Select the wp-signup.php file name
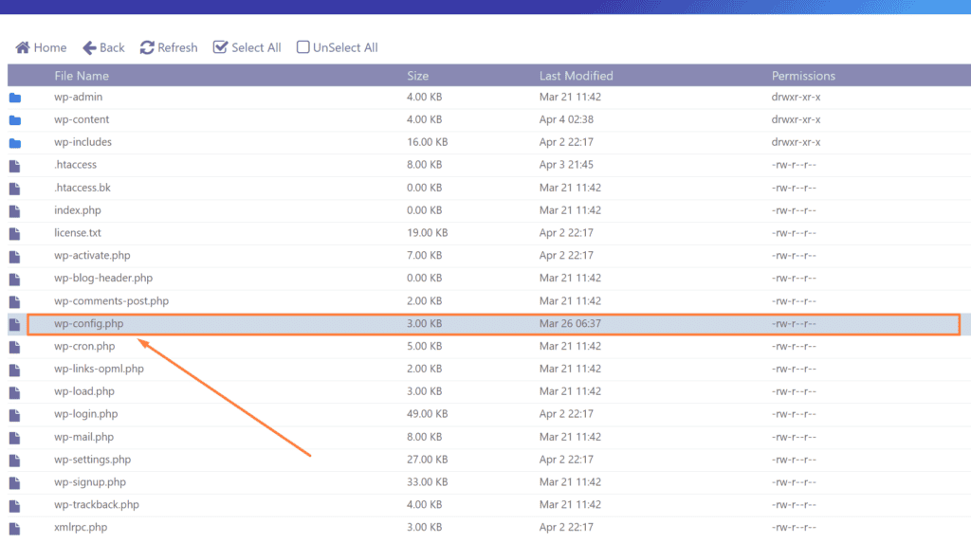This screenshot has height=560, width=971. pos(90,482)
